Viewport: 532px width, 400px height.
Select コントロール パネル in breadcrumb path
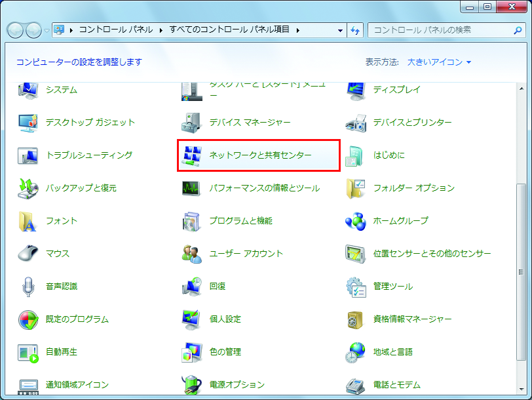[x=115, y=30]
